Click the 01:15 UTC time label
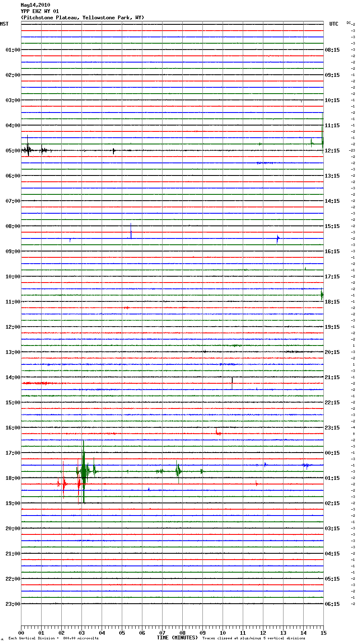This screenshot has width=357, height=644. coord(332,478)
